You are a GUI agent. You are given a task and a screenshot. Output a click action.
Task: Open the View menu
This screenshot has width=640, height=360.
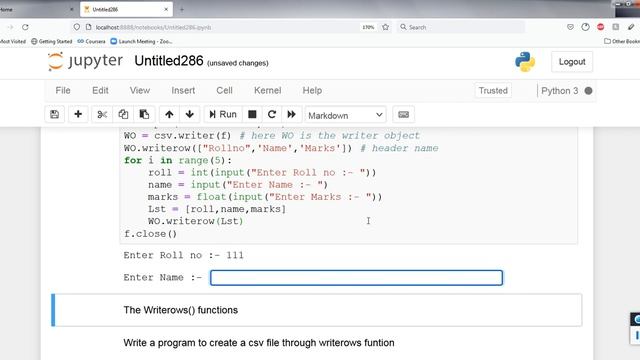(x=140, y=91)
